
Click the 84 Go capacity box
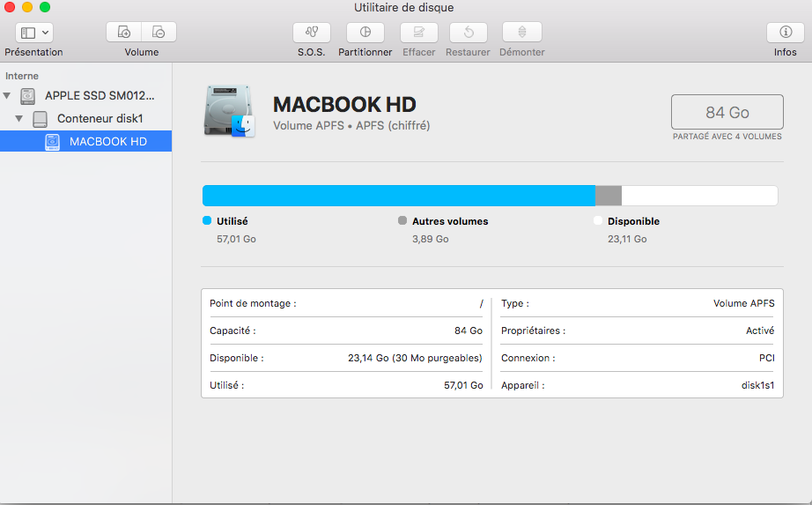coord(727,112)
